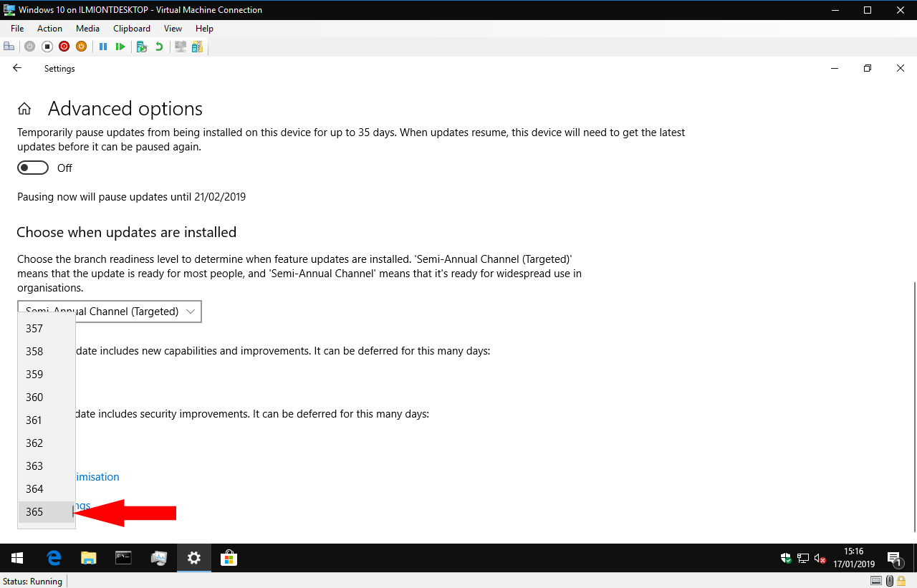Switch to Enhanced Session mode
Screen dimensions: 917x588
180,46
